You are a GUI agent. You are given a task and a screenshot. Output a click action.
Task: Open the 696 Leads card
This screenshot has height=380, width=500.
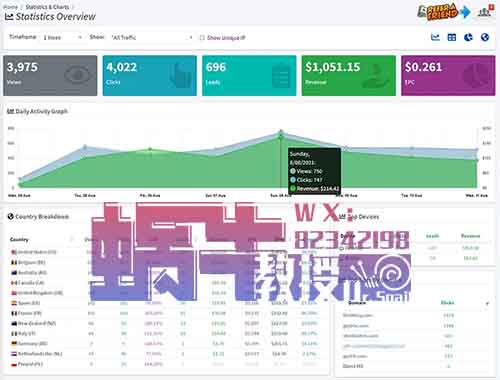[249, 76]
